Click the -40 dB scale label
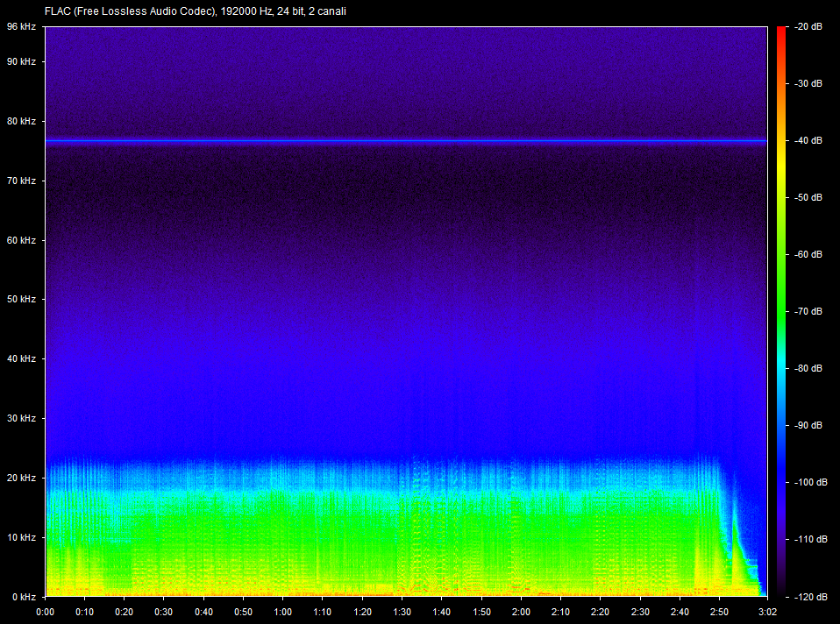 click(x=808, y=140)
